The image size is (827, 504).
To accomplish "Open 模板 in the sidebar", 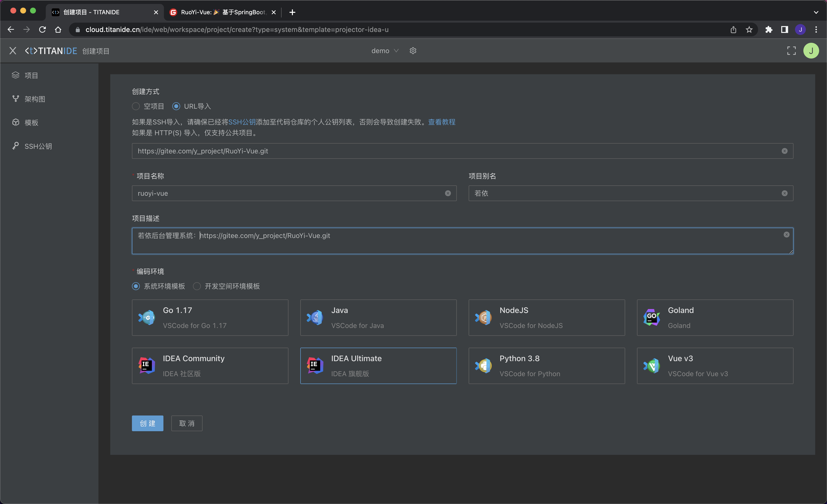I will click(x=31, y=122).
